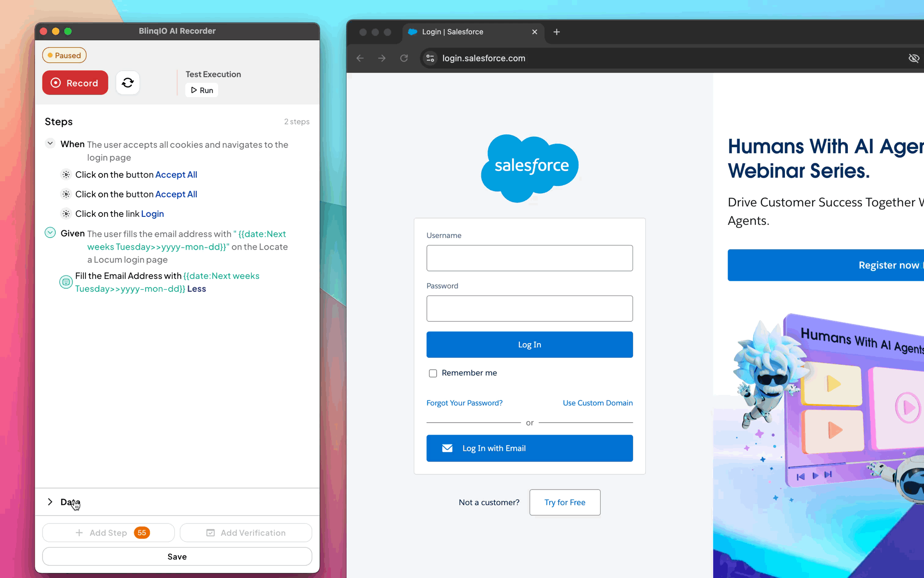
Task: Open the site settings icon in address bar
Action: pos(430,58)
